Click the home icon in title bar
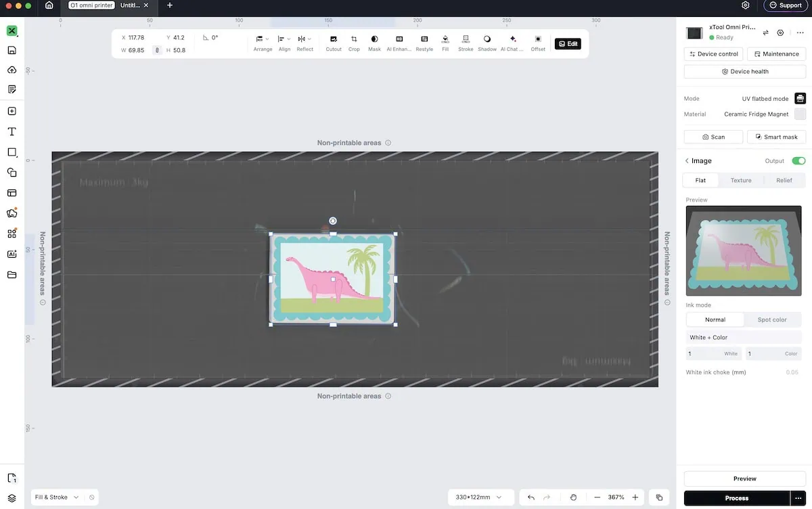 49,5
